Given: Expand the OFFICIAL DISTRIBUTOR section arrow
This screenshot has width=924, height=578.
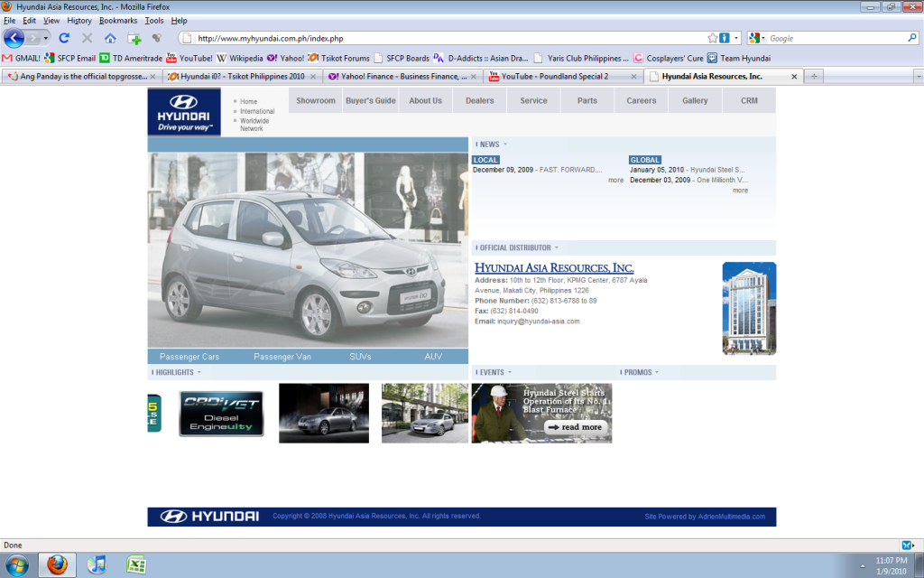Looking at the screenshot, I should (x=556, y=247).
